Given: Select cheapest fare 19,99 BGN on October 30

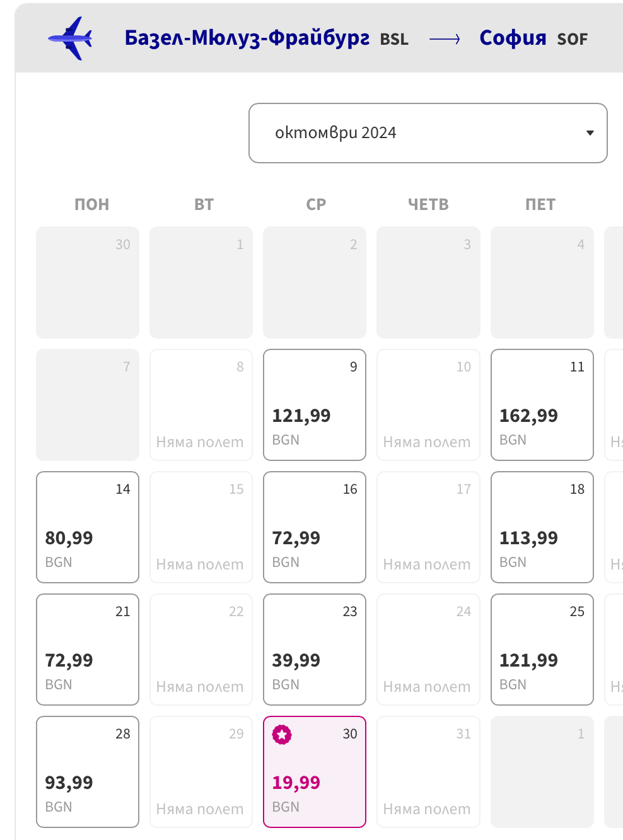Looking at the screenshot, I should click(x=314, y=772).
